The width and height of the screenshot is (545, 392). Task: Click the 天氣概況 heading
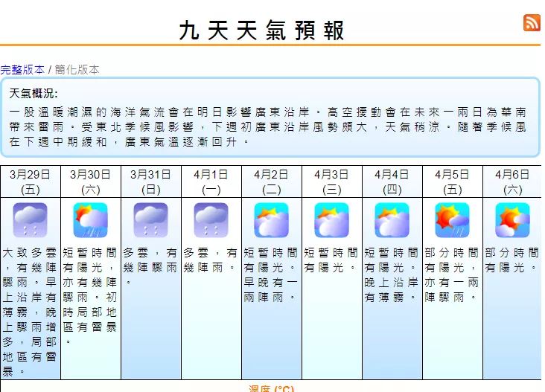pyautogui.click(x=34, y=94)
